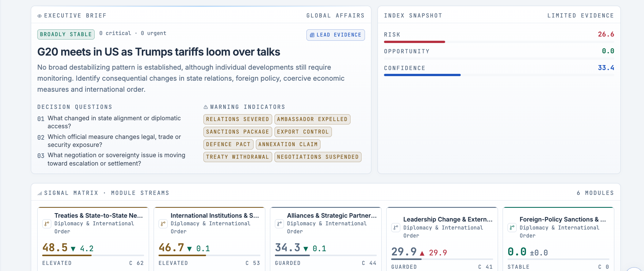Screen dimensions: 644x271
Task: Click the C 41 confidence value
Action: 485,267
